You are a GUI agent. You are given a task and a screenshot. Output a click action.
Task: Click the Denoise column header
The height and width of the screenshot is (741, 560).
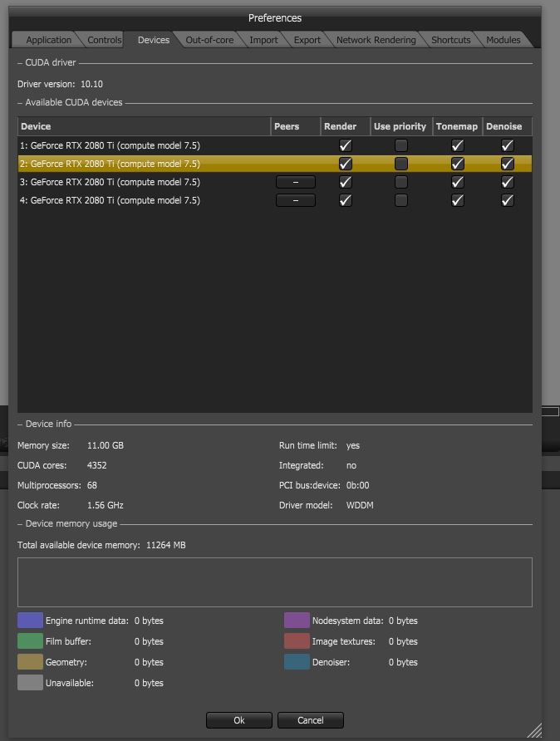[507, 126]
